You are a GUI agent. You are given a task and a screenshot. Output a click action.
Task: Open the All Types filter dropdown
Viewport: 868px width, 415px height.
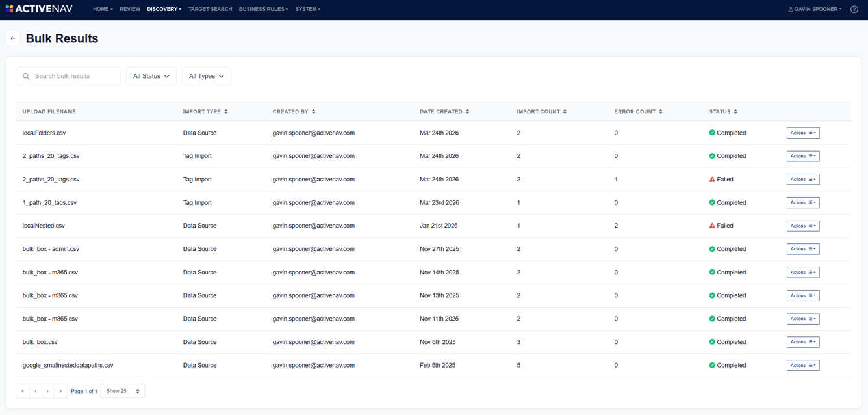coord(207,76)
